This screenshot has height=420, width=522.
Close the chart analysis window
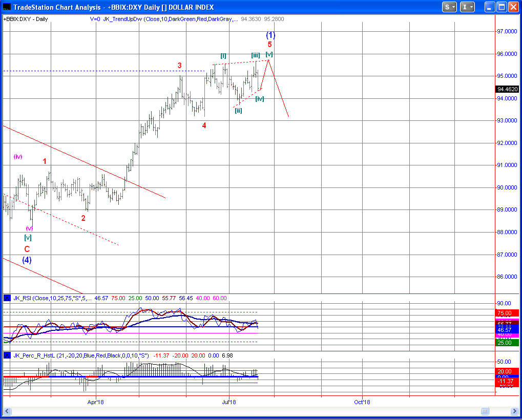pyautogui.click(x=514, y=7)
